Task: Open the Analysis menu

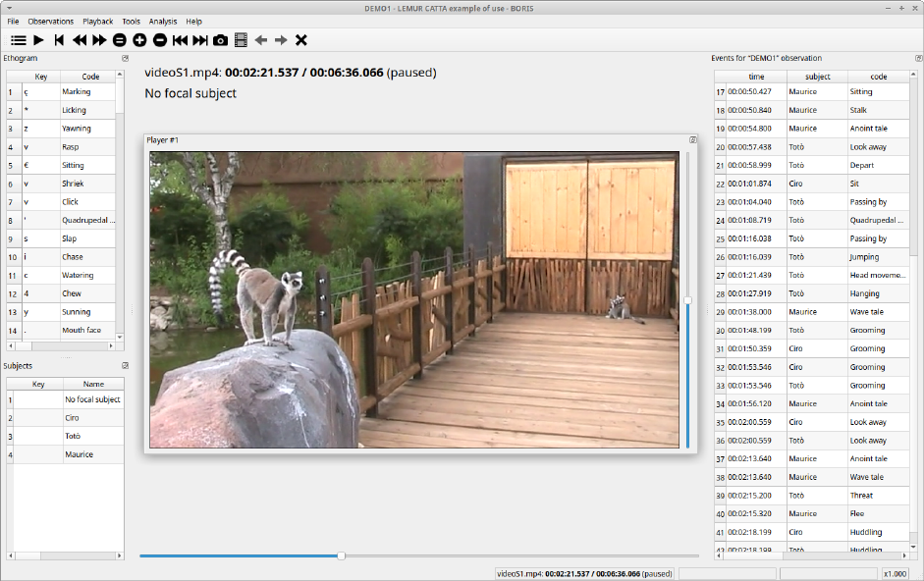Action: (x=163, y=21)
